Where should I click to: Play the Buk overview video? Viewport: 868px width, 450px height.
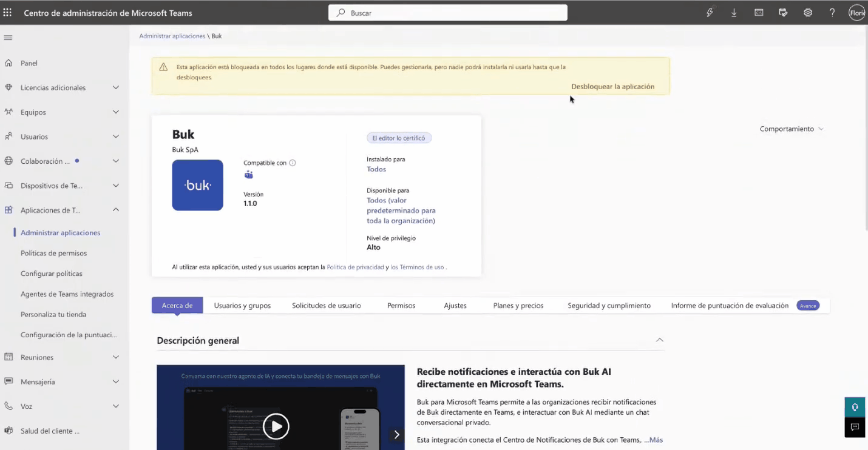[276, 426]
